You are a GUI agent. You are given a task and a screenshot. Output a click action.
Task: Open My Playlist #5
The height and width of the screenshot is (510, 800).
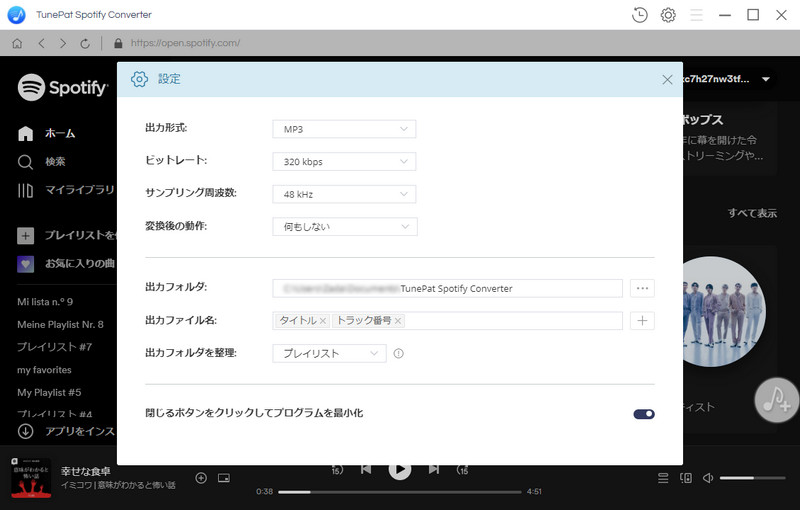click(x=49, y=392)
